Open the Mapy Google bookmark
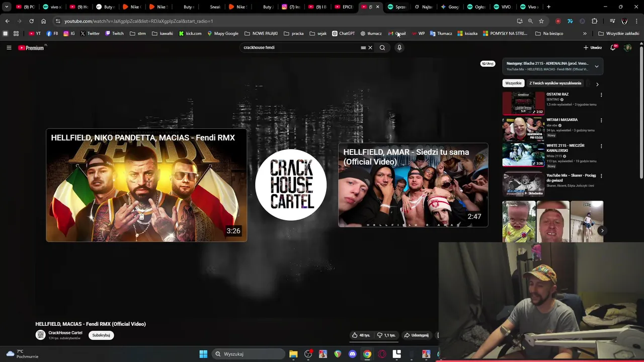 click(x=223, y=34)
